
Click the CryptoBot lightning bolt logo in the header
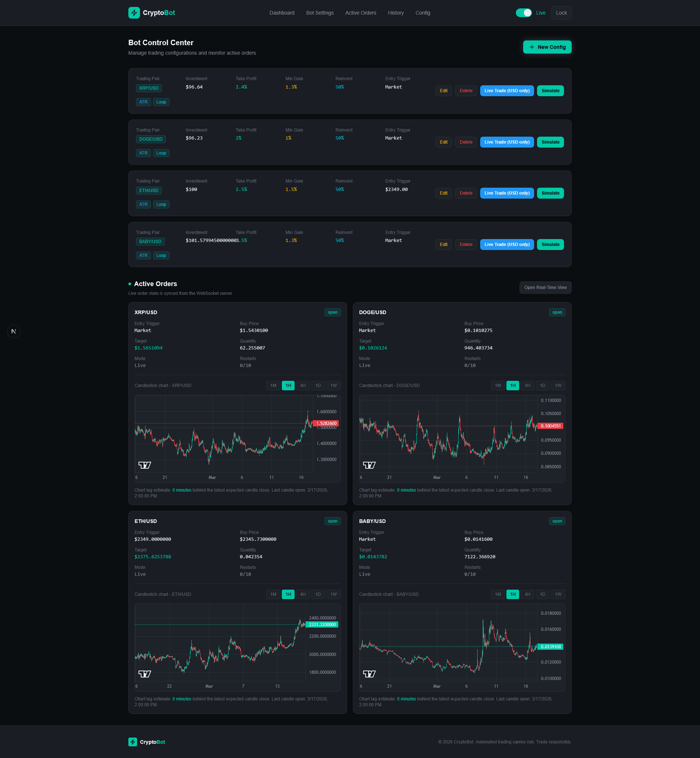pos(134,12)
